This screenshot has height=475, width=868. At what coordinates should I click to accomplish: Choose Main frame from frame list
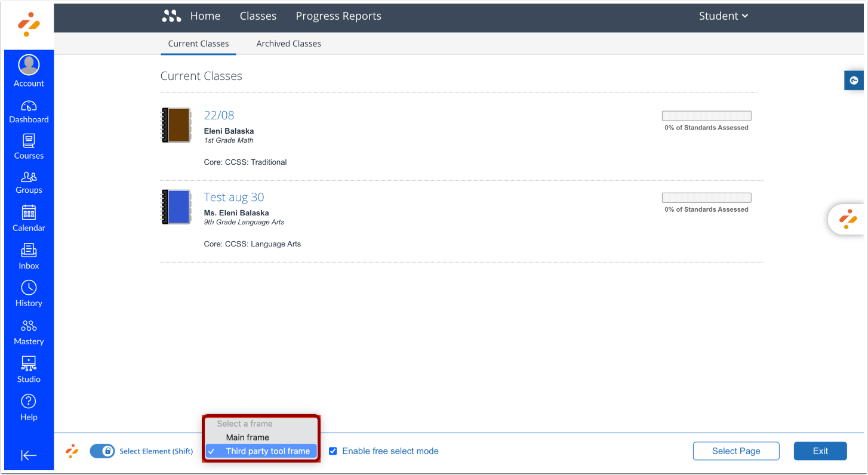[x=247, y=437]
